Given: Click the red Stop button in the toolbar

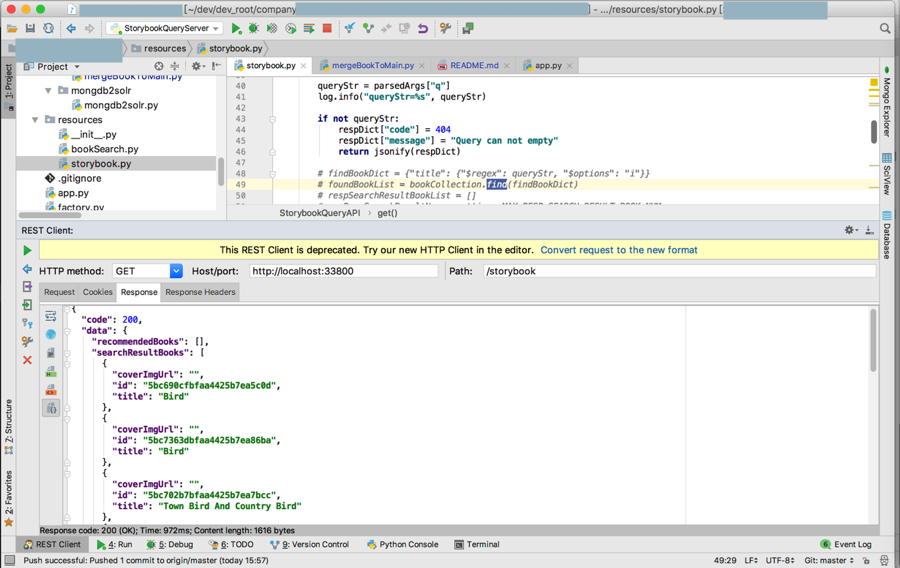Looking at the screenshot, I should 327,29.
